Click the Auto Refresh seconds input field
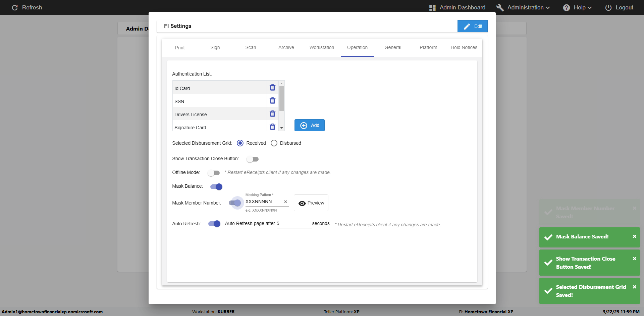 294,224
